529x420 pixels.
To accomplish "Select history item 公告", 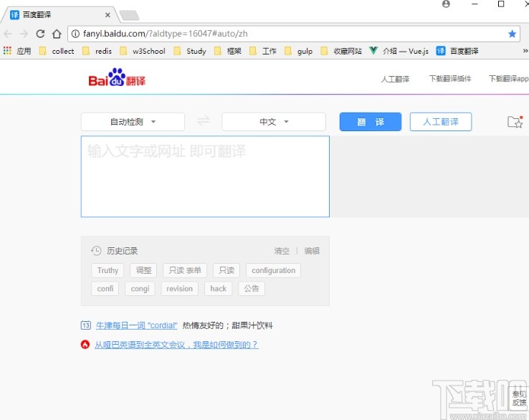I will [252, 289].
